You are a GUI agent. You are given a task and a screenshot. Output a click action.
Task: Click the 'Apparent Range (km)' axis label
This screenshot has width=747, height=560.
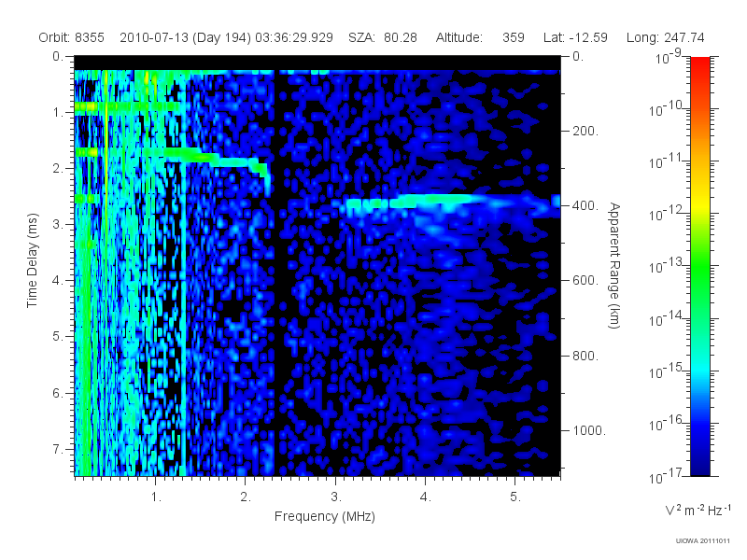[x=614, y=265]
